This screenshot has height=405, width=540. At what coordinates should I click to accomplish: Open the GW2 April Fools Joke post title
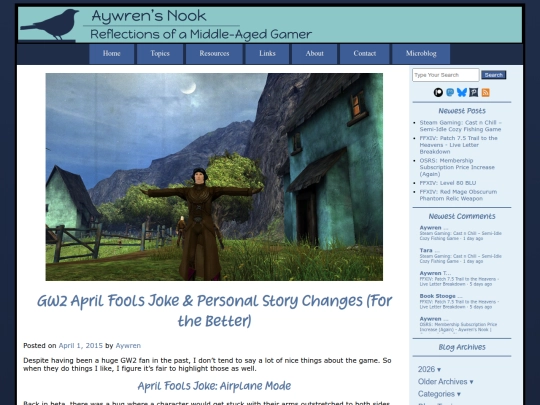pyautogui.click(x=214, y=311)
